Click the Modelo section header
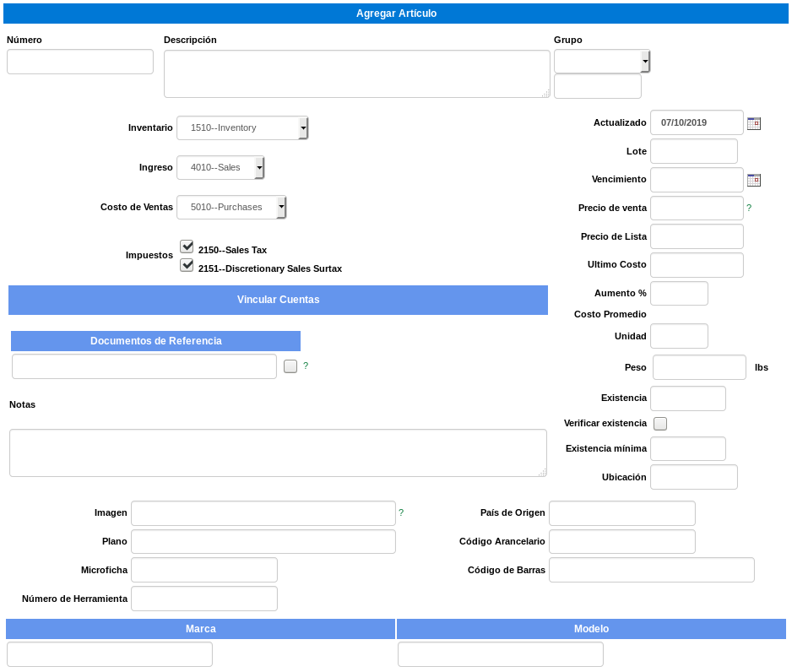Screen dimensions: 792x672 592,629
